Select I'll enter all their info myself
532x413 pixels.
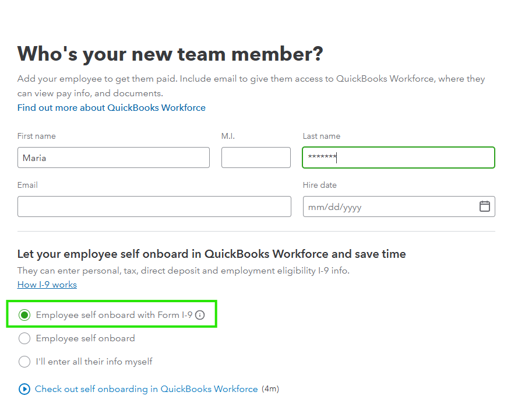[x=24, y=362]
